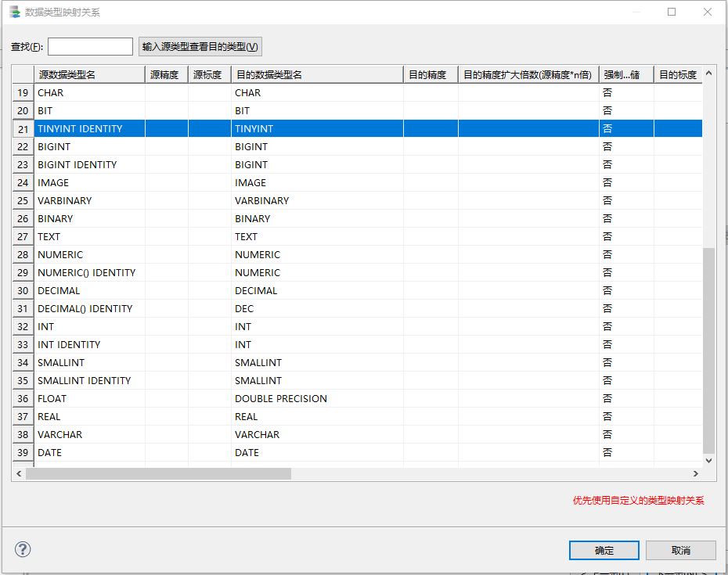Viewport: 728px width, 575px height.
Task: Select row header number 19
Action: click(23, 93)
